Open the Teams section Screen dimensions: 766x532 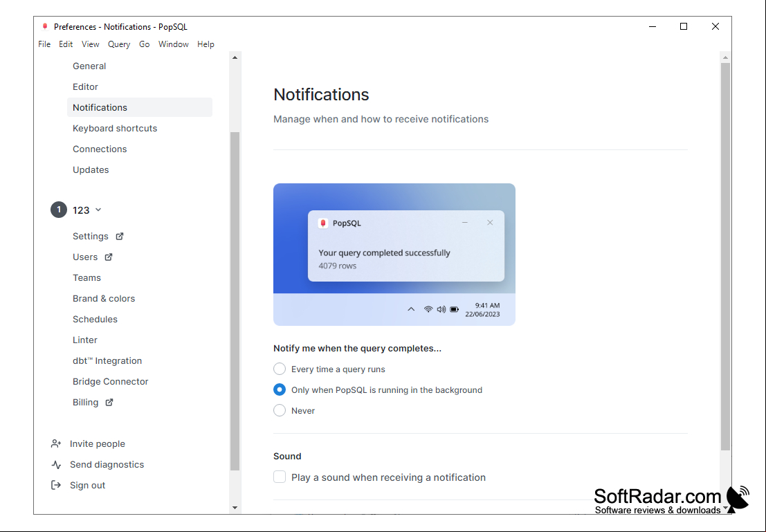coord(87,277)
